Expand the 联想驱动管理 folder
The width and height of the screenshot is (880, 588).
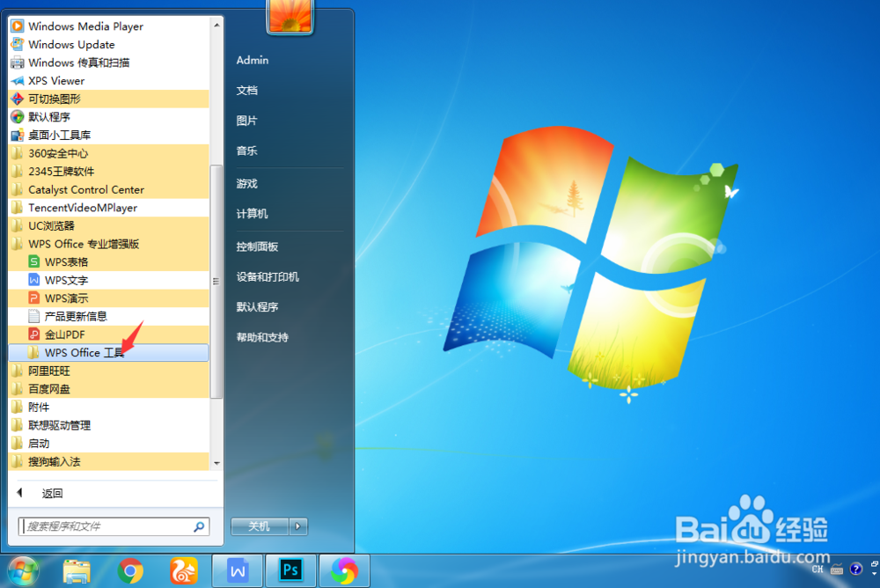[x=109, y=425]
